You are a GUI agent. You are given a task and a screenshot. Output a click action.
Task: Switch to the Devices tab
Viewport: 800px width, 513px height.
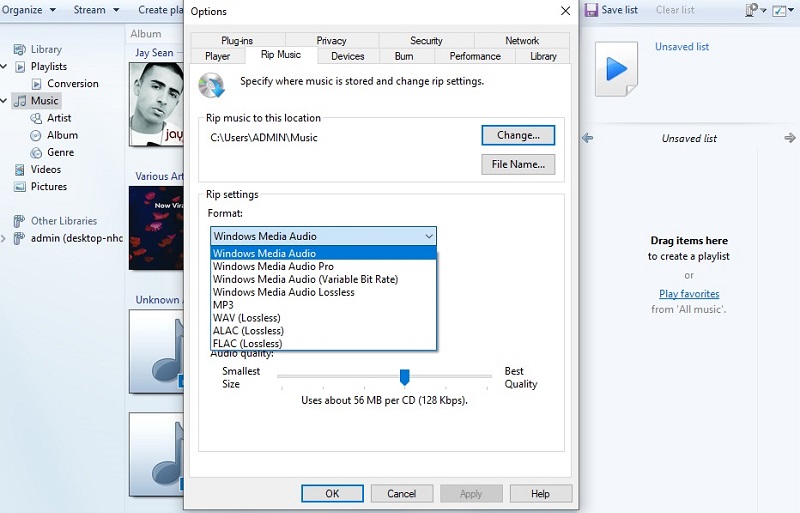[x=348, y=56]
